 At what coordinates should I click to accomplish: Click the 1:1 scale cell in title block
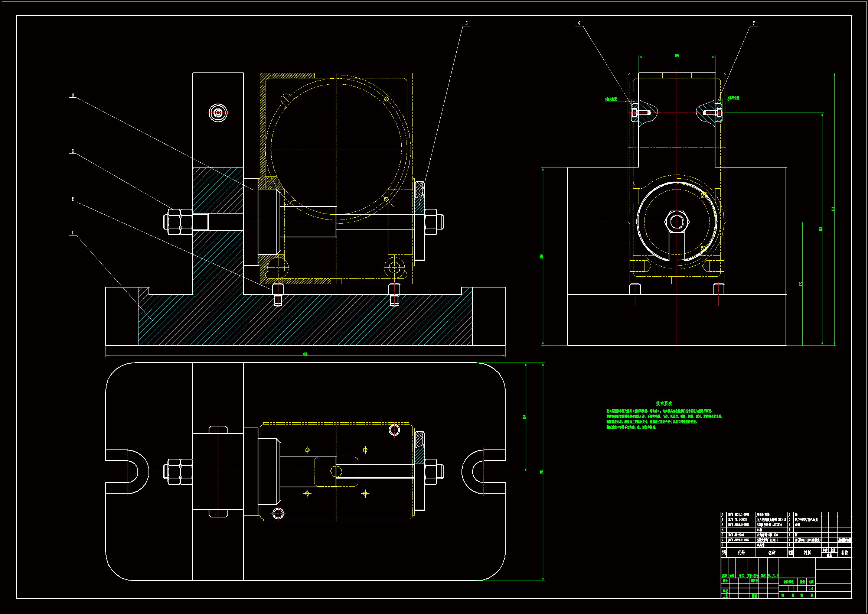811,589
